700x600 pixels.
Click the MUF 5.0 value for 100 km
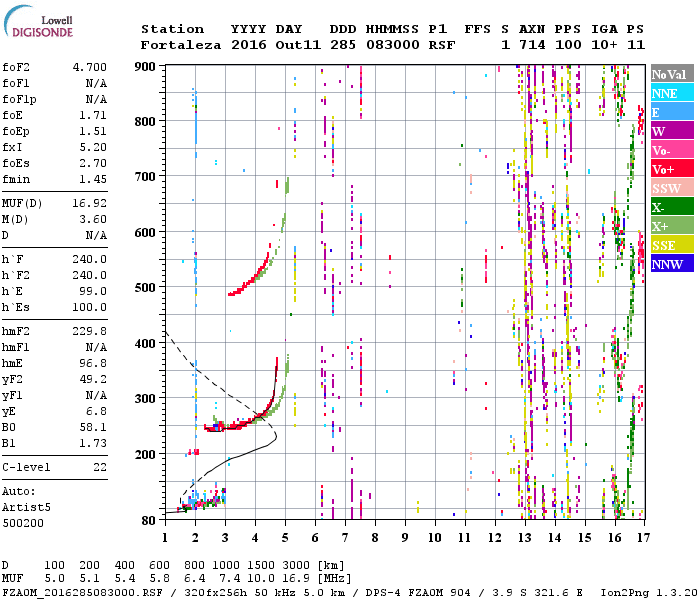[54, 579]
